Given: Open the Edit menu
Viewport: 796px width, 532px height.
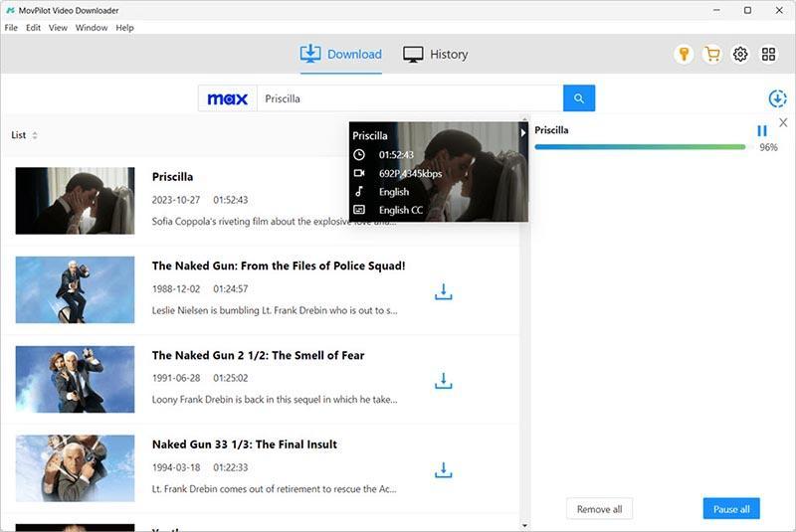Looking at the screenshot, I should coord(34,28).
